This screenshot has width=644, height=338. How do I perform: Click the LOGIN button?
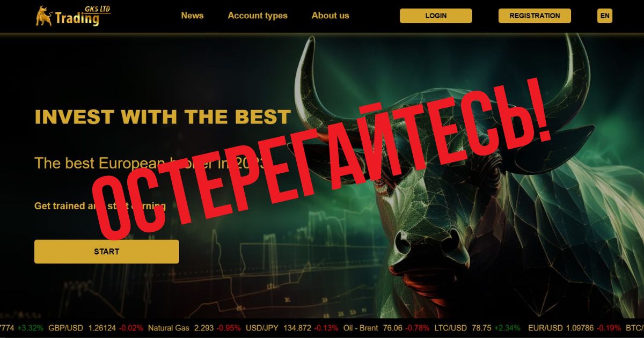point(436,16)
